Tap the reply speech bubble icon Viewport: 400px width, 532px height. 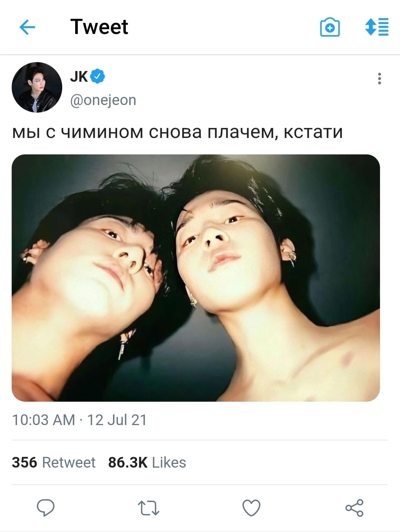46,508
